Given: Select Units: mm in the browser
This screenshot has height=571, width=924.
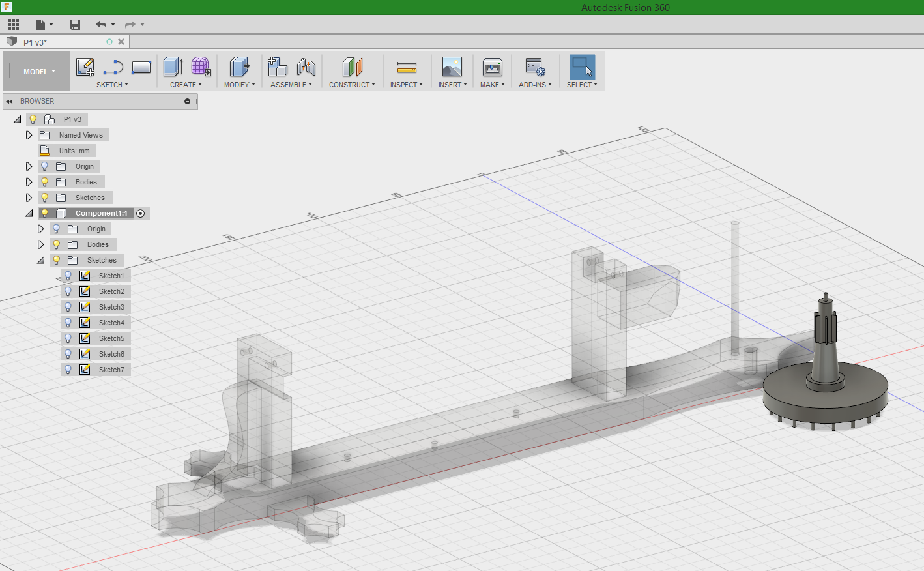Looking at the screenshot, I should pos(74,151).
